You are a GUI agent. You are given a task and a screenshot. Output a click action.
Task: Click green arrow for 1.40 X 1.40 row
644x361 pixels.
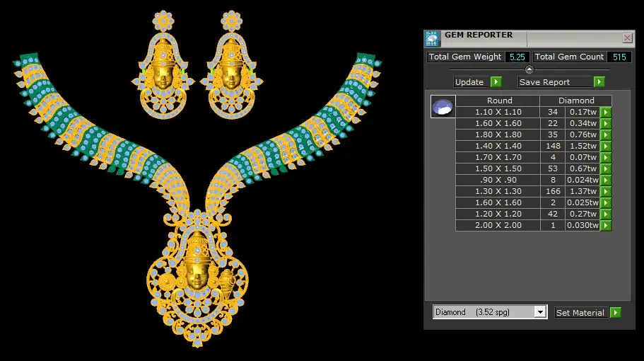click(x=606, y=146)
